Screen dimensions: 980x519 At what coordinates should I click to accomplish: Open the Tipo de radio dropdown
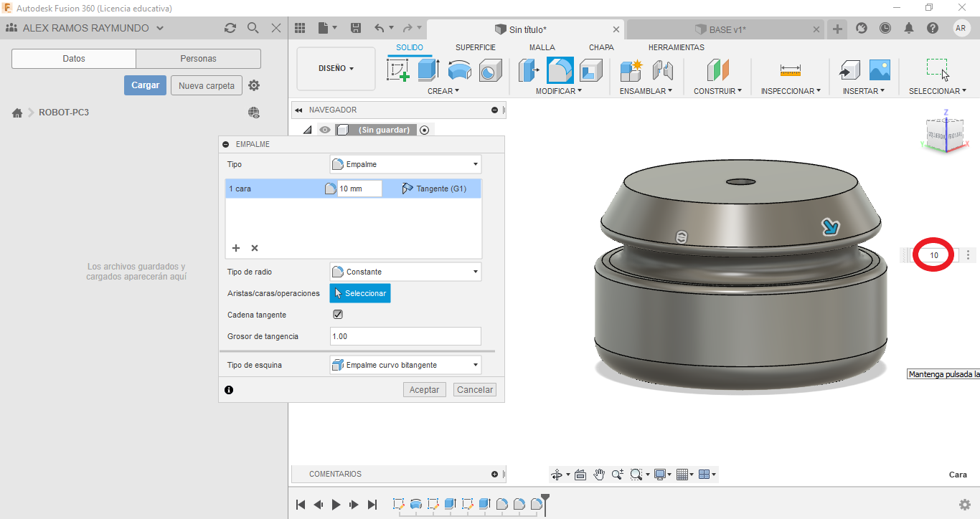pyautogui.click(x=405, y=272)
